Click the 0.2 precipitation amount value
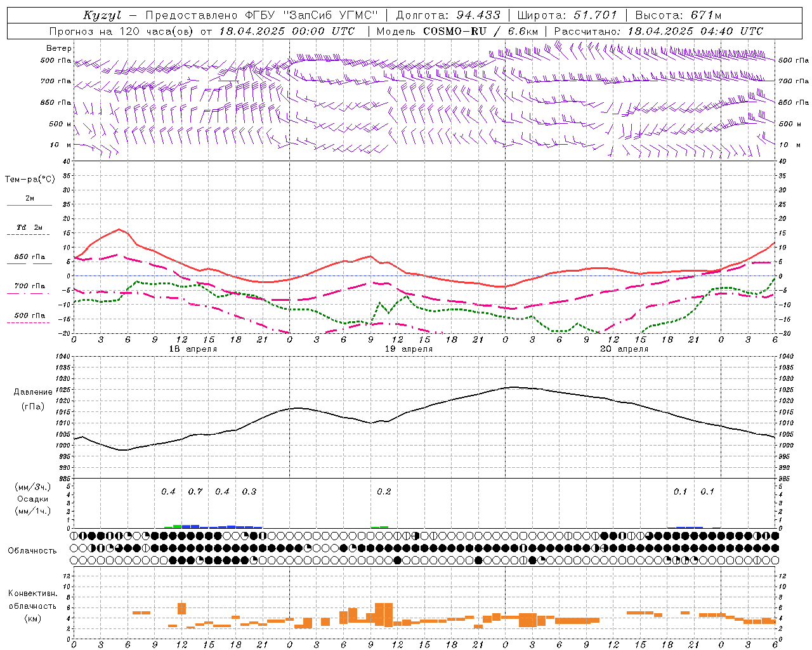 pos(384,492)
